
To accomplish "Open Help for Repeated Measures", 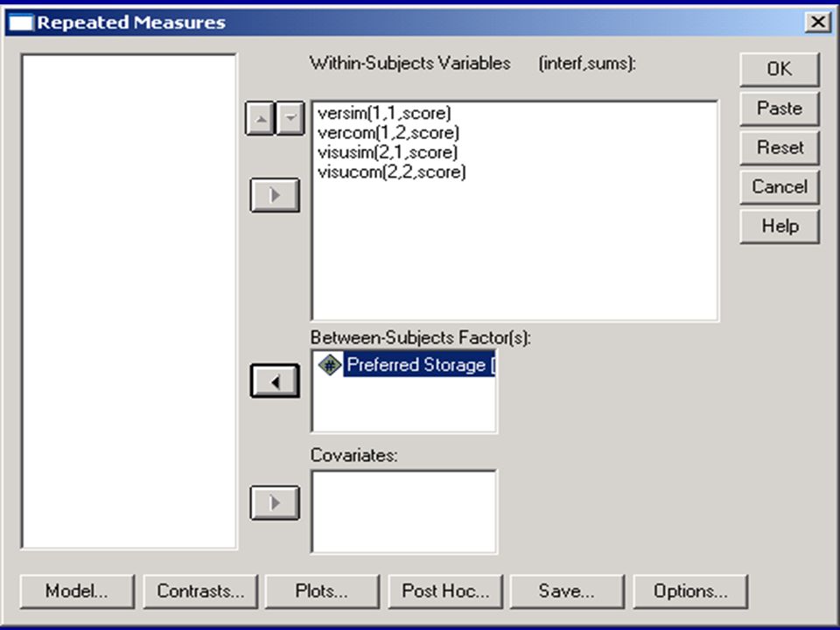I will (x=780, y=226).
